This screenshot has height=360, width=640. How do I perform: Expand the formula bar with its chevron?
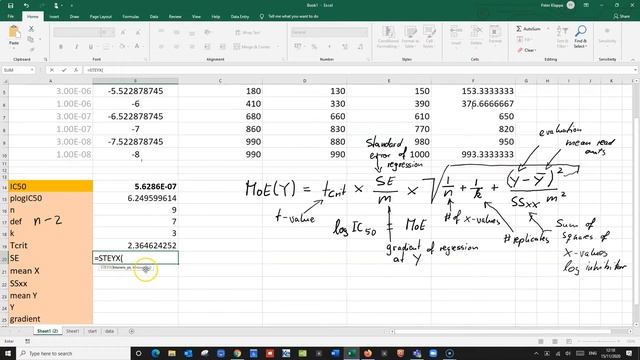point(635,70)
